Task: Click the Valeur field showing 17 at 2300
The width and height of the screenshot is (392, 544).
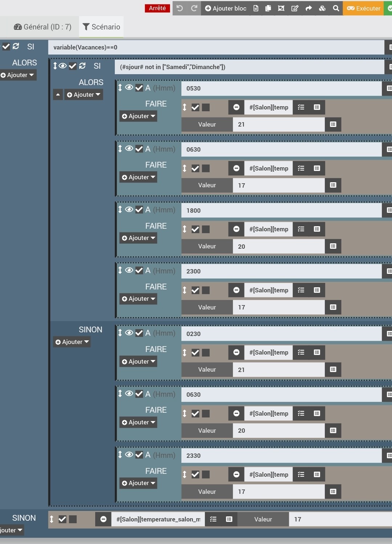Action: coord(279,307)
